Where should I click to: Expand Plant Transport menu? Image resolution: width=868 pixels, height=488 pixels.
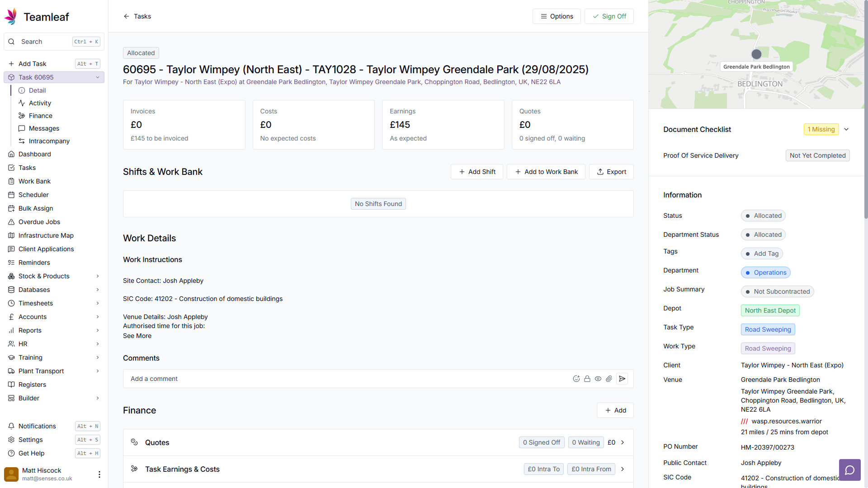tap(98, 371)
